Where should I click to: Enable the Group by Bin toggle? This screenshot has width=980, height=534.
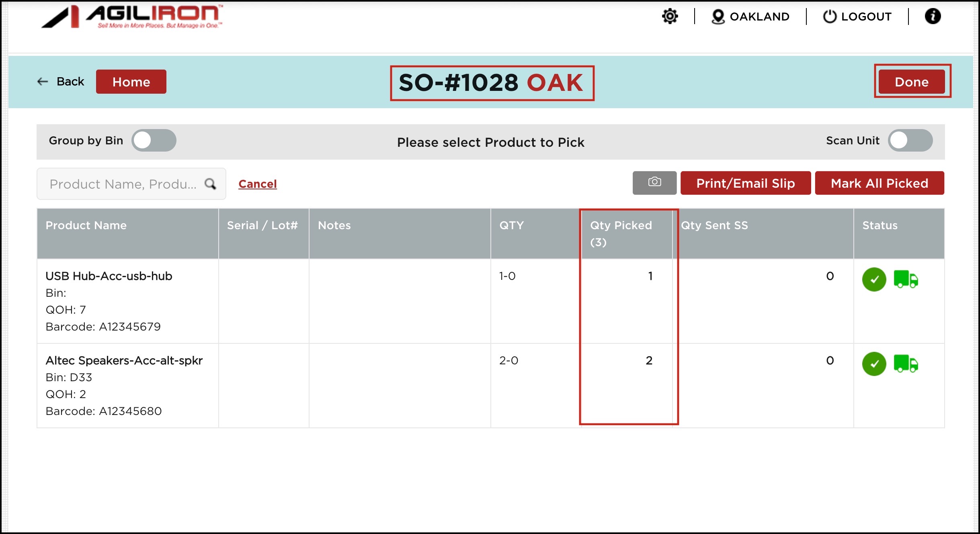[x=154, y=140]
